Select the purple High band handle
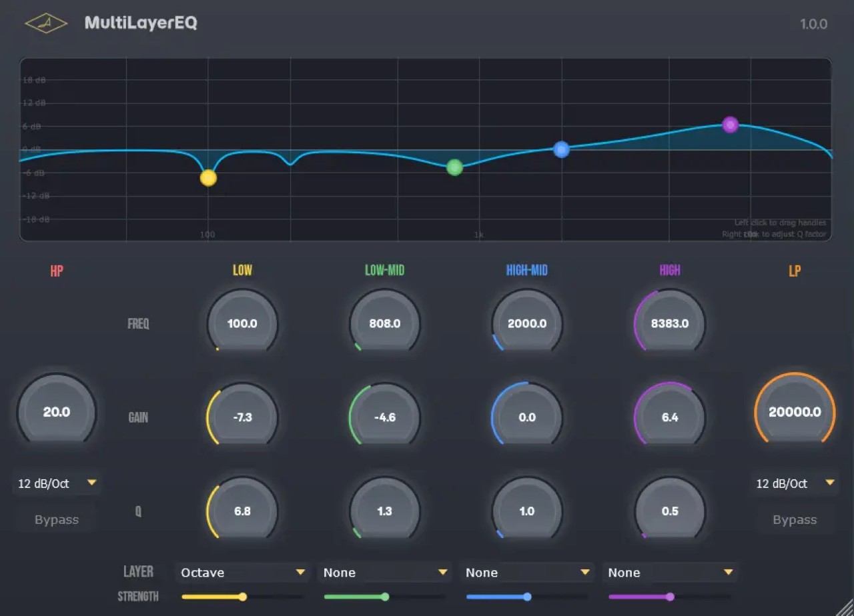854x616 pixels. tap(731, 125)
